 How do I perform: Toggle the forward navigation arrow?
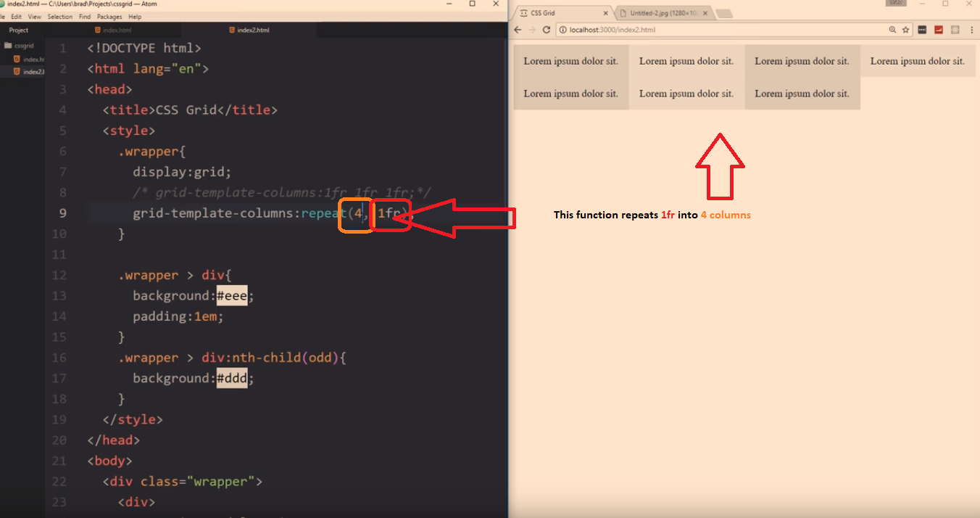click(531, 30)
